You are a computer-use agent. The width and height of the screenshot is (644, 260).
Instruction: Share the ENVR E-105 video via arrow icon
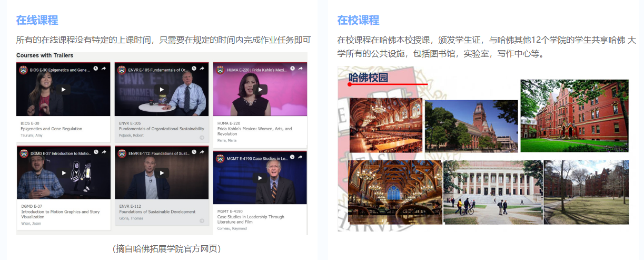coord(203,69)
